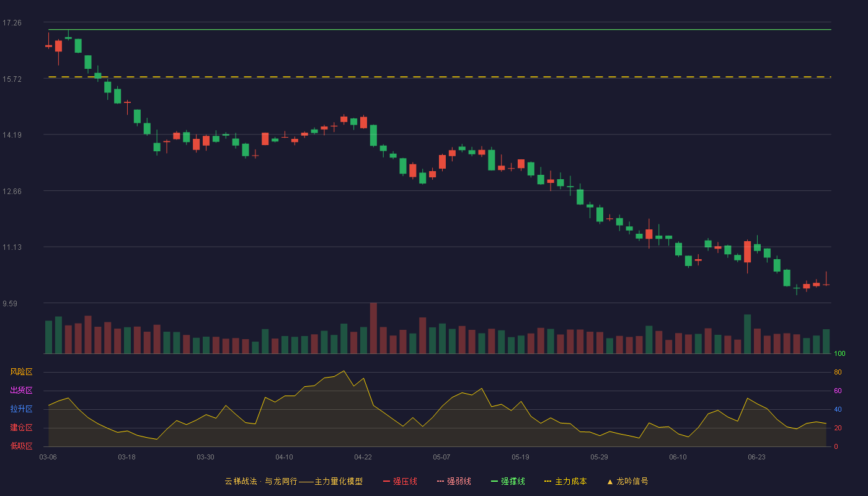868x496 pixels.
Task: Toggle the 强弱线 legend entry
Action: [454, 481]
